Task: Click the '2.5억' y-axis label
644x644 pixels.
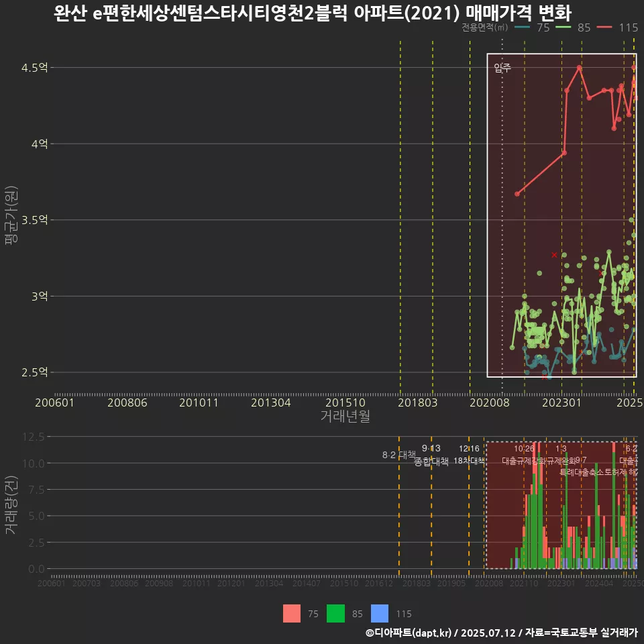Action: (x=34, y=372)
